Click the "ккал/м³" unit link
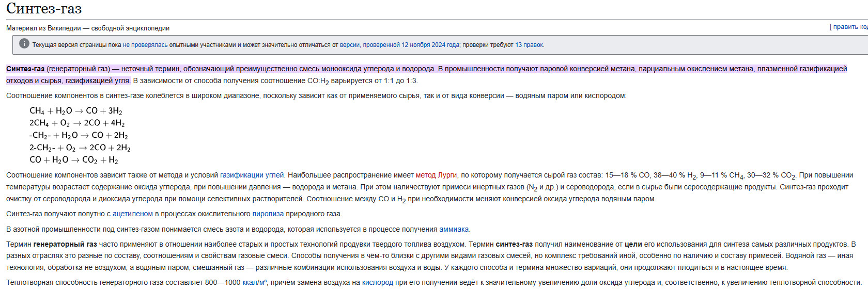The image size is (868, 290). (x=255, y=282)
